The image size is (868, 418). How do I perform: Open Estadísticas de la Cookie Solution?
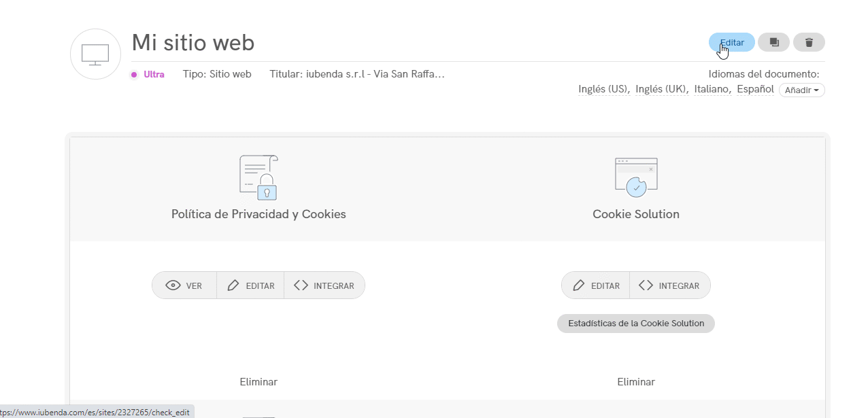pyautogui.click(x=636, y=324)
